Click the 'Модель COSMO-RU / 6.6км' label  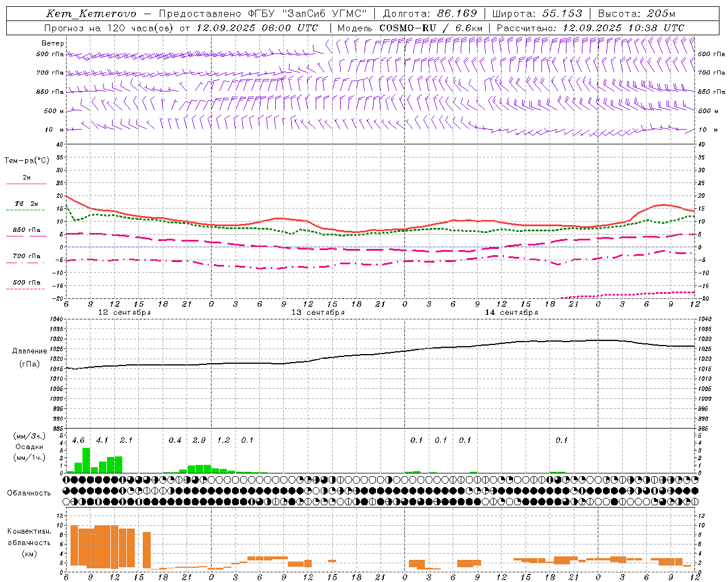(410, 28)
